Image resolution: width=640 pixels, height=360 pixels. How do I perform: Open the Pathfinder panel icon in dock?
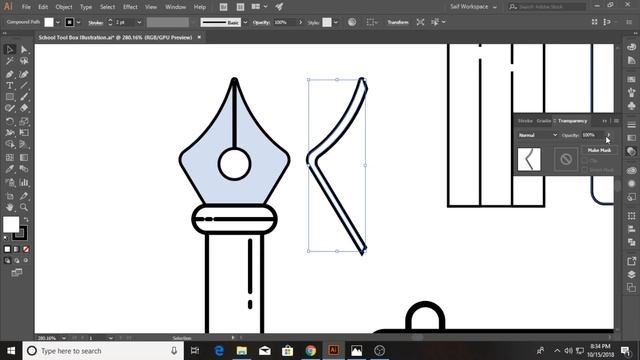[x=631, y=242]
